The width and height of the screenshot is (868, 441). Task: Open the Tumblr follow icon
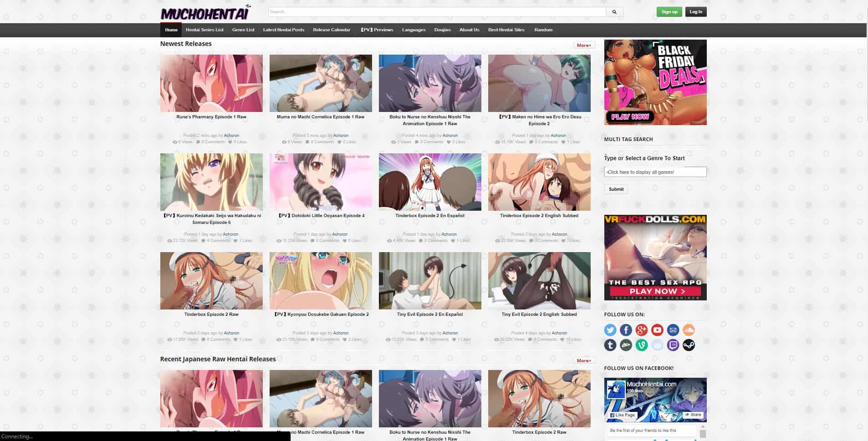pos(610,345)
